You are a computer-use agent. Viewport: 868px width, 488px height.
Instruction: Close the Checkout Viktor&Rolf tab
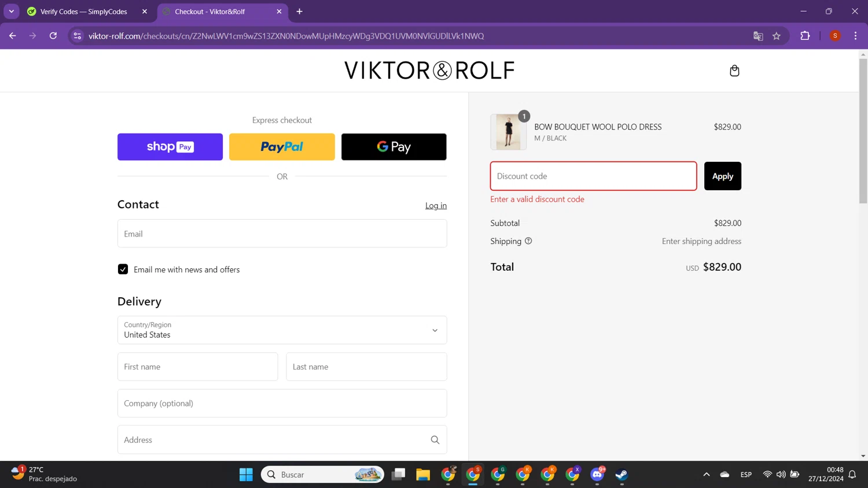point(279,12)
